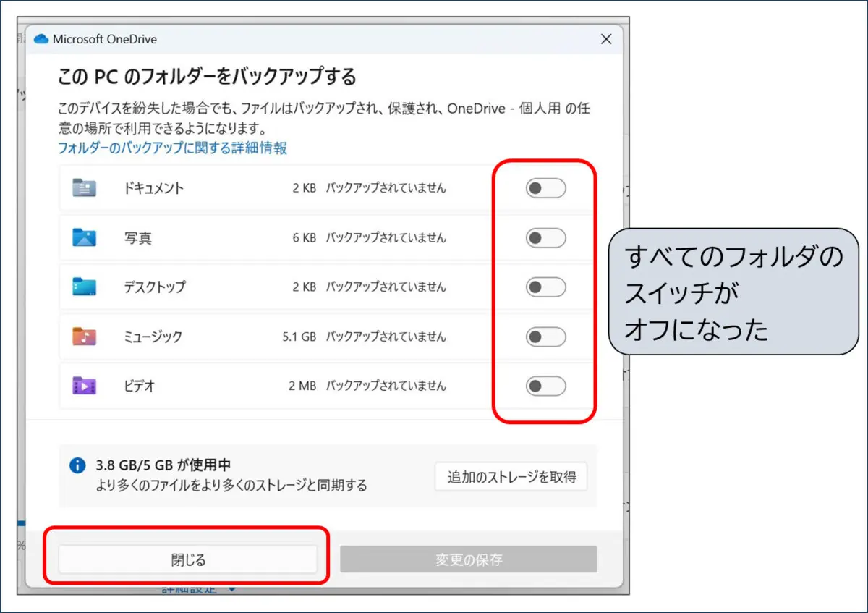Enable backup for ビデオ

(x=545, y=386)
